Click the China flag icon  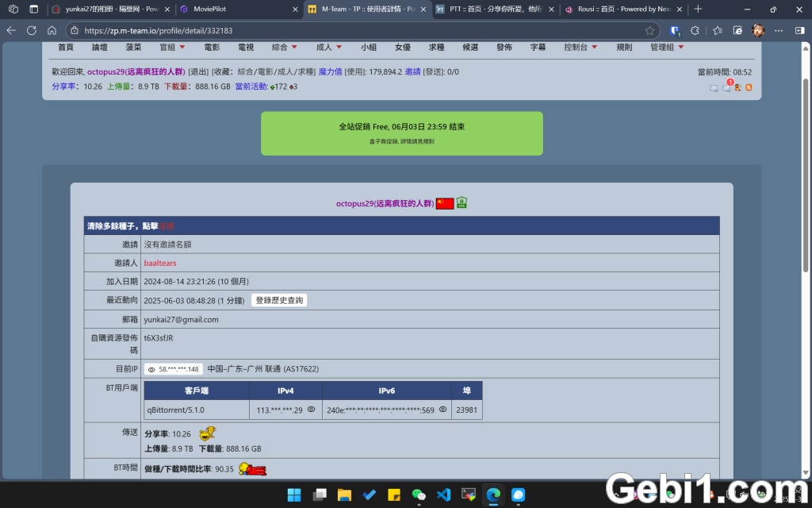pyautogui.click(x=445, y=204)
